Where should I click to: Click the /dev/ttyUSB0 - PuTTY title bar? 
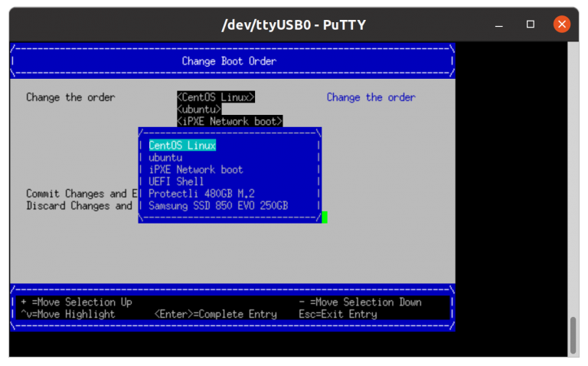[x=294, y=25]
